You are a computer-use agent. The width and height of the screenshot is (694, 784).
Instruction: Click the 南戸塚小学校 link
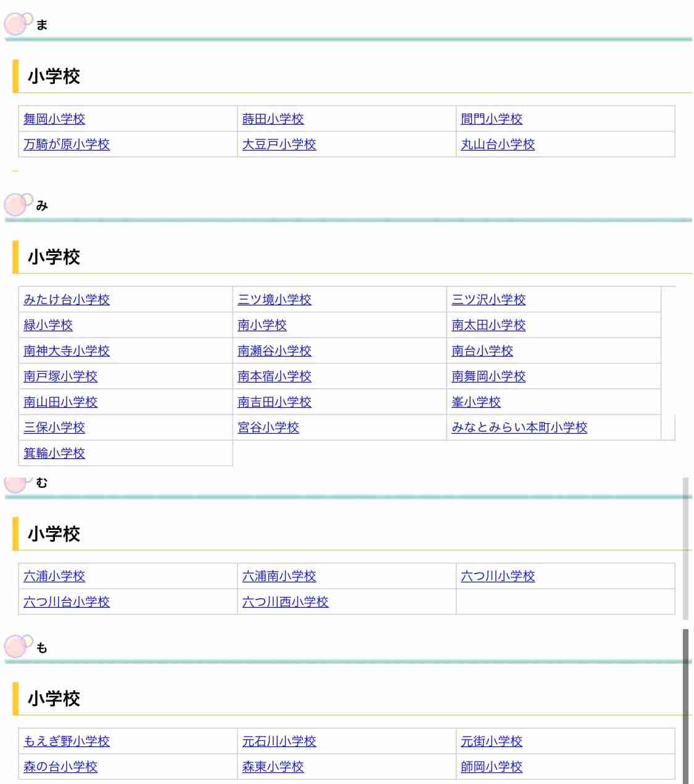60,376
